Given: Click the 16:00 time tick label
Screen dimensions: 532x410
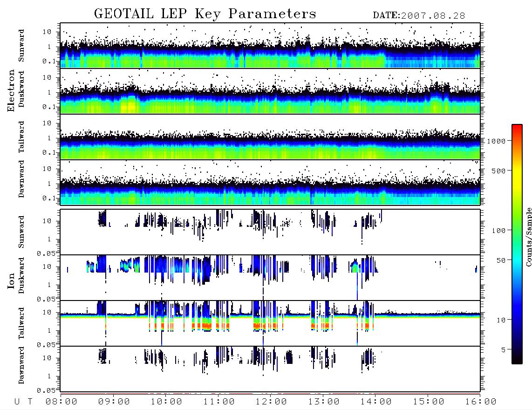Looking at the screenshot, I should point(481,402).
